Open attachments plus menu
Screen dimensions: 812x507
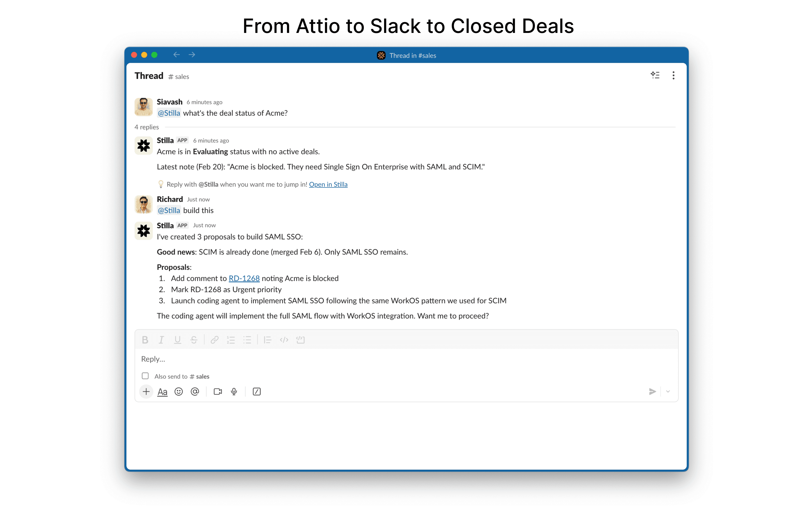pos(146,391)
